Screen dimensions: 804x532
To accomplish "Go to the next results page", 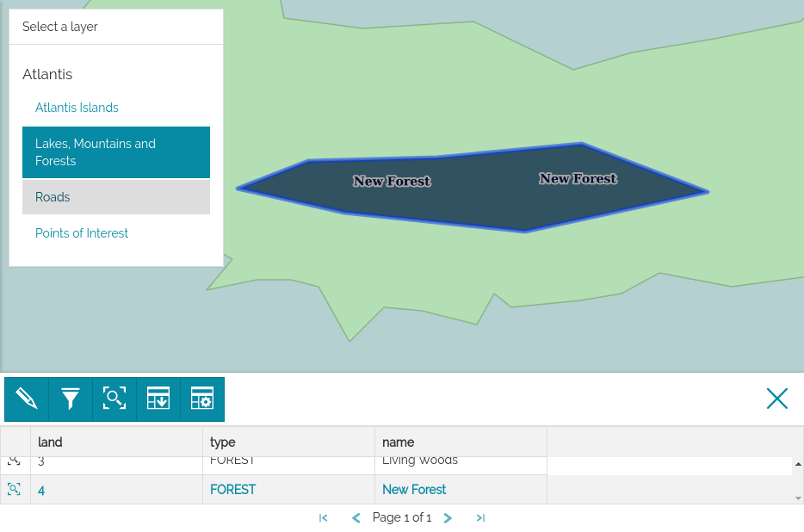I will 448,518.
